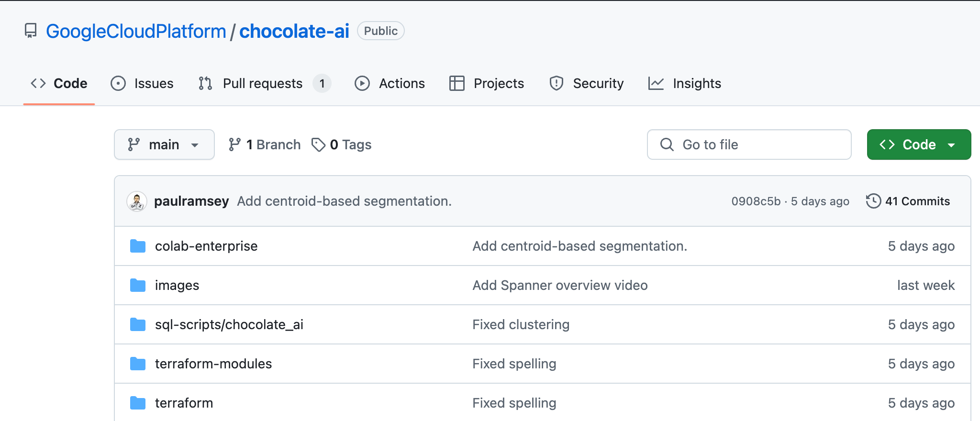Expand the green Code dropdown arrow
Image resolution: width=980 pixels, height=421 pixels.
pos(951,145)
